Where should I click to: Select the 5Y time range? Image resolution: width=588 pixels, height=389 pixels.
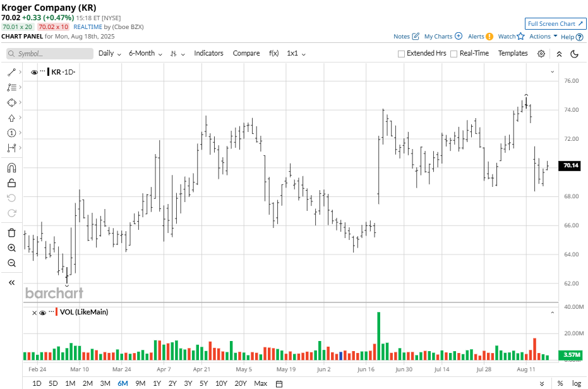pos(203,383)
